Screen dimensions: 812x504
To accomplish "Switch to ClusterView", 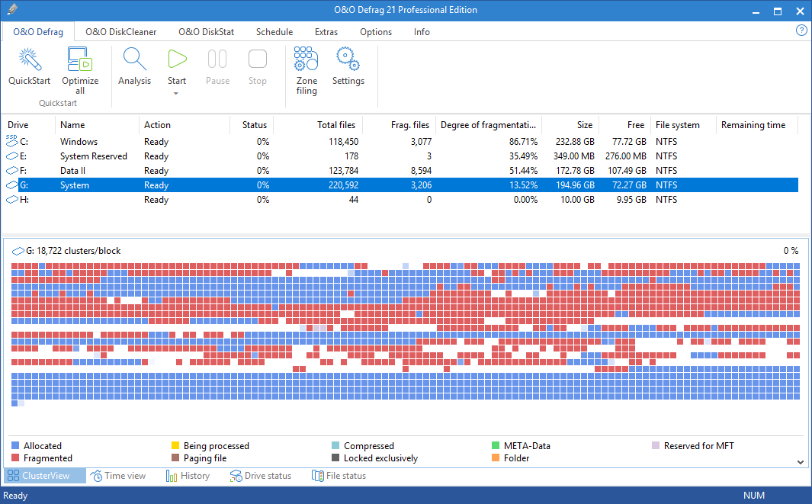I will click(x=44, y=476).
